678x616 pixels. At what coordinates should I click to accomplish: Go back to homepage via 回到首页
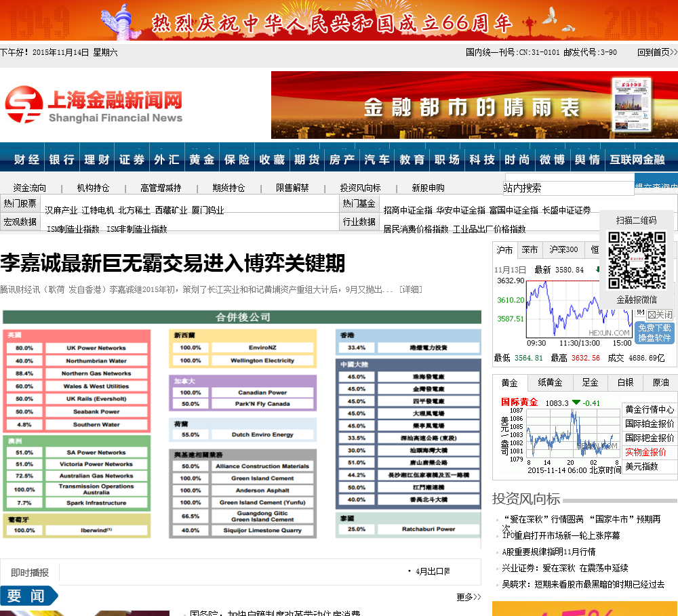657,52
